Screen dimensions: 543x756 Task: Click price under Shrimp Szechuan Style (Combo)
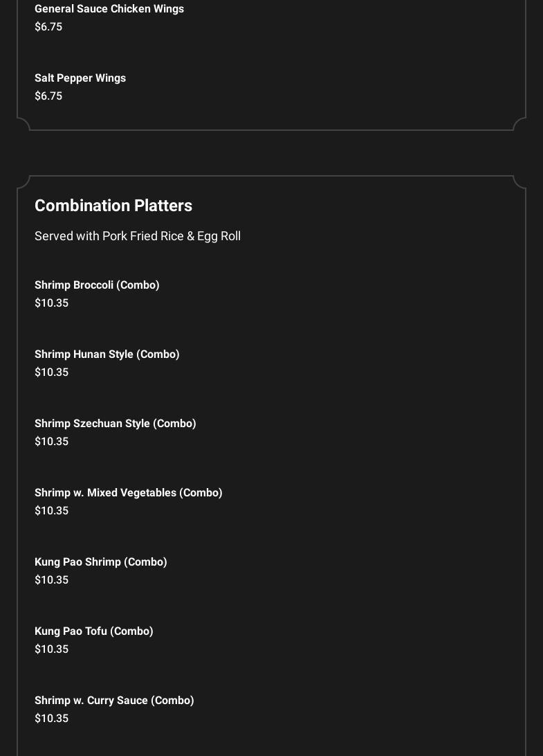[52, 442]
